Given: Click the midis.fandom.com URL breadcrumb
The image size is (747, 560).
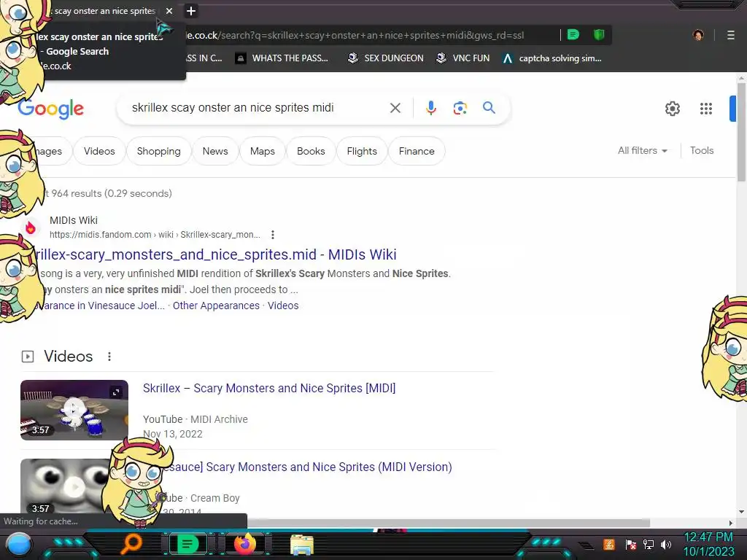Looking at the screenshot, I should [x=155, y=235].
